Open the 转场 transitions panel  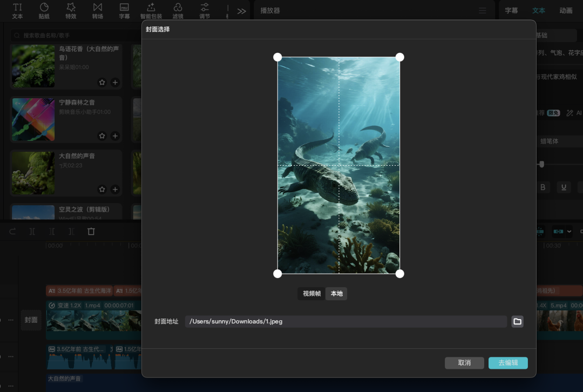98,10
